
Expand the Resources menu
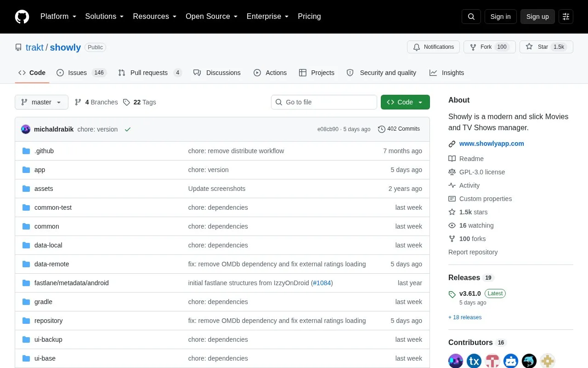tap(155, 17)
